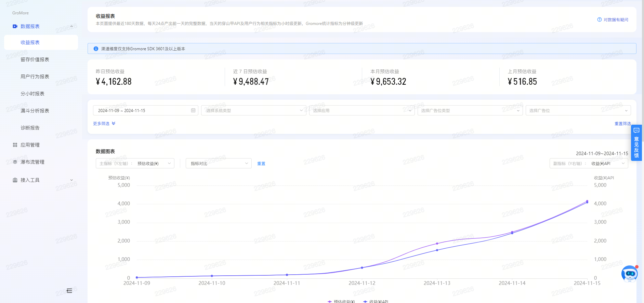Open 用户行为报表 page

(x=35, y=77)
